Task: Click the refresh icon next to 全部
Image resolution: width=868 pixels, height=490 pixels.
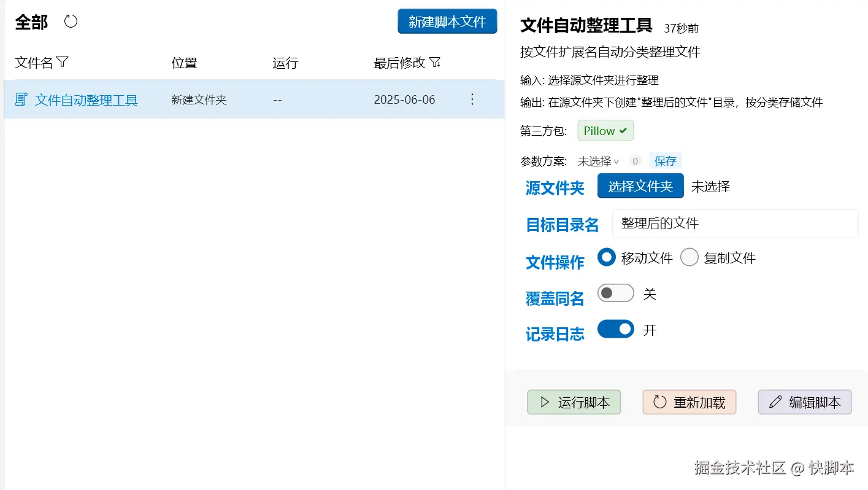Action: [71, 21]
